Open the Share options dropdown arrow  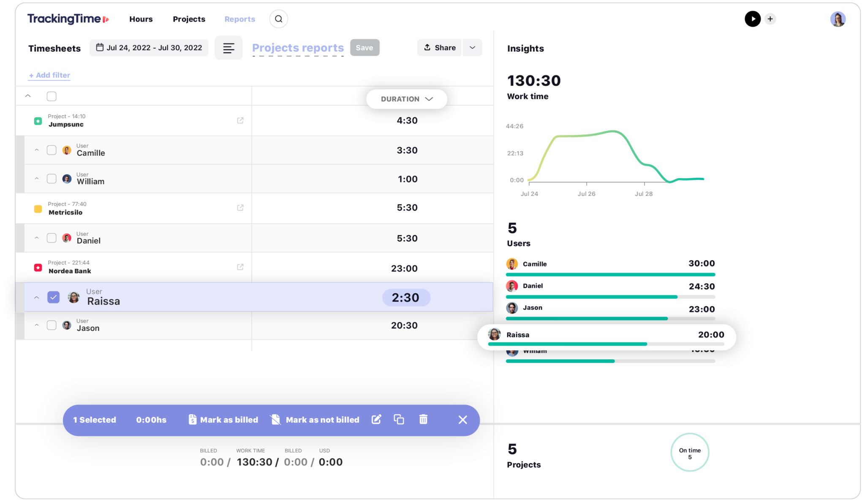[472, 47]
